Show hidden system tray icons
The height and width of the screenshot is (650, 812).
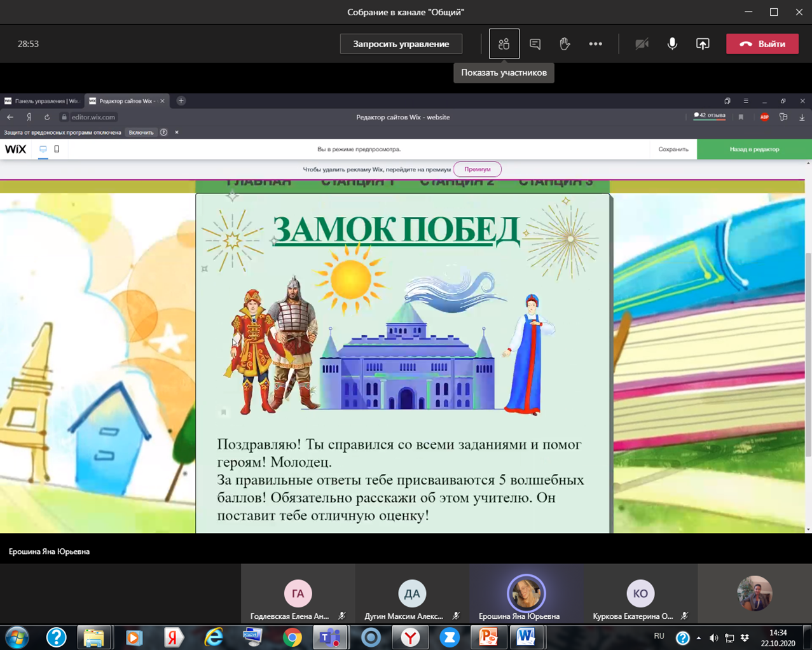pos(699,638)
